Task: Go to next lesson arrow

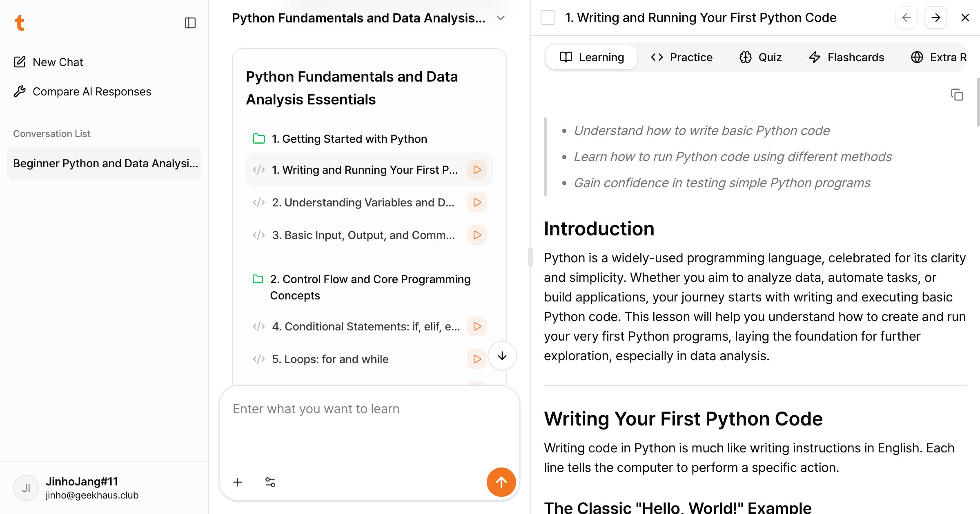Action: tap(935, 18)
